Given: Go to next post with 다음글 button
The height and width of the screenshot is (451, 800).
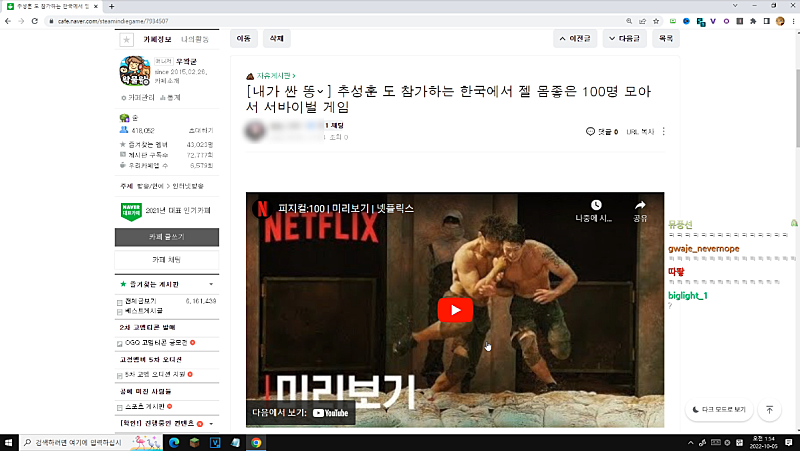Looking at the screenshot, I should pyautogui.click(x=624, y=38).
